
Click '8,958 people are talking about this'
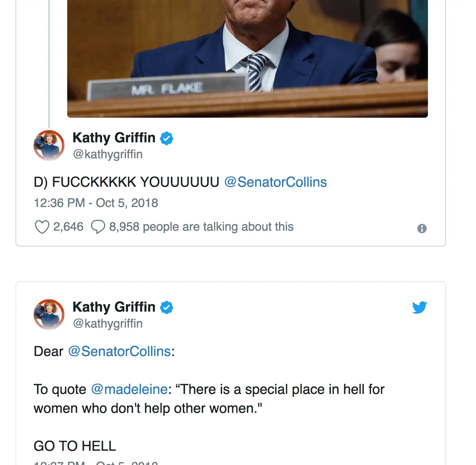tap(201, 227)
